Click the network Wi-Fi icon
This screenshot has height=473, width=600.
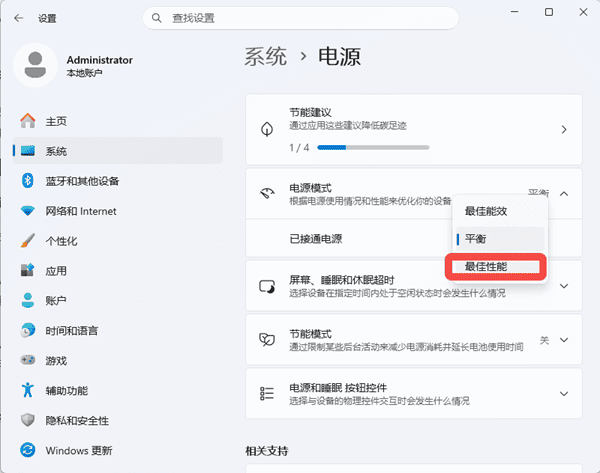pos(28,210)
